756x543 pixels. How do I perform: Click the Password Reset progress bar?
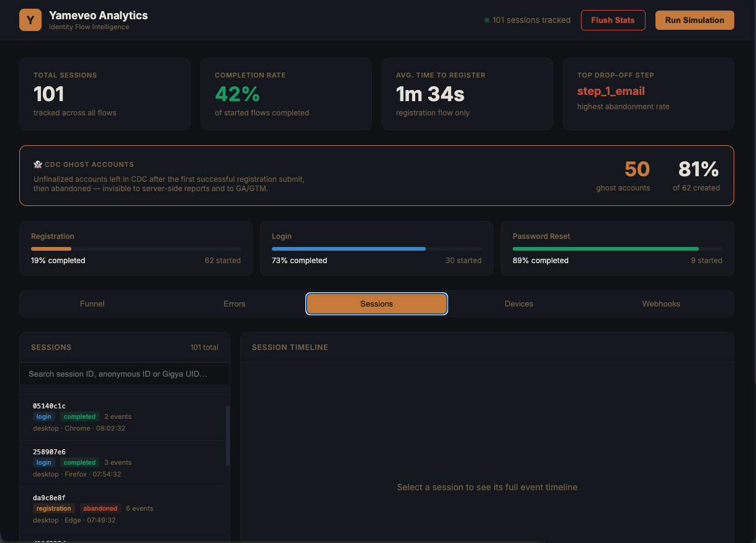(x=618, y=249)
